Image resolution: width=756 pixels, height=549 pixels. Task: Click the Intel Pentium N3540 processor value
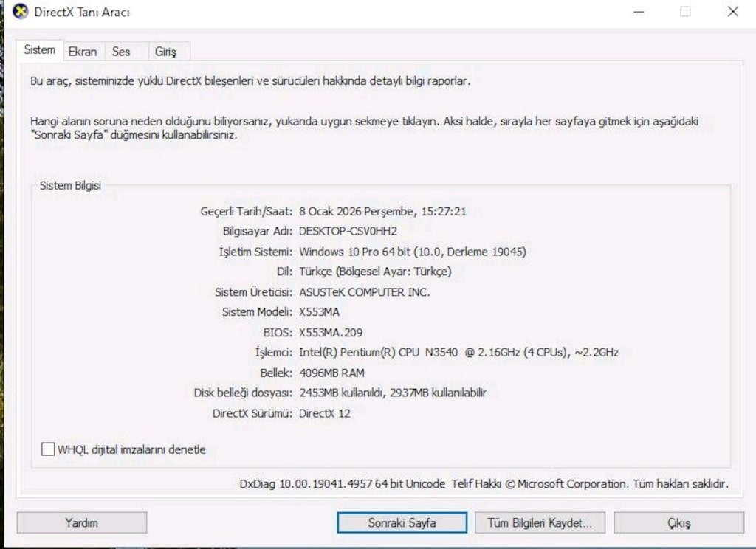point(458,352)
